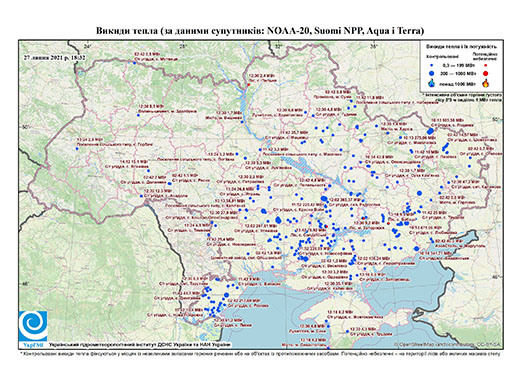Click the orange flame legend icon
Viewport: 520px width, 368px height.
coord(486,83)
